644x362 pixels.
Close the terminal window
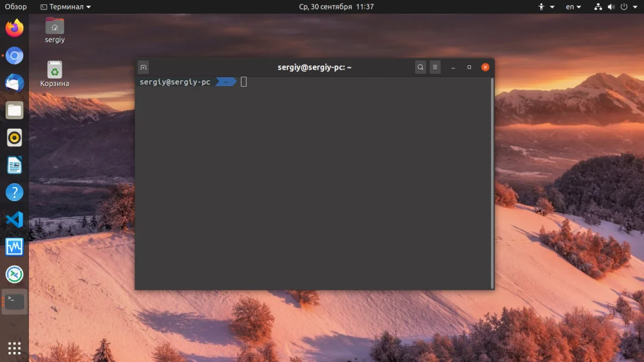tap(485, 67)
